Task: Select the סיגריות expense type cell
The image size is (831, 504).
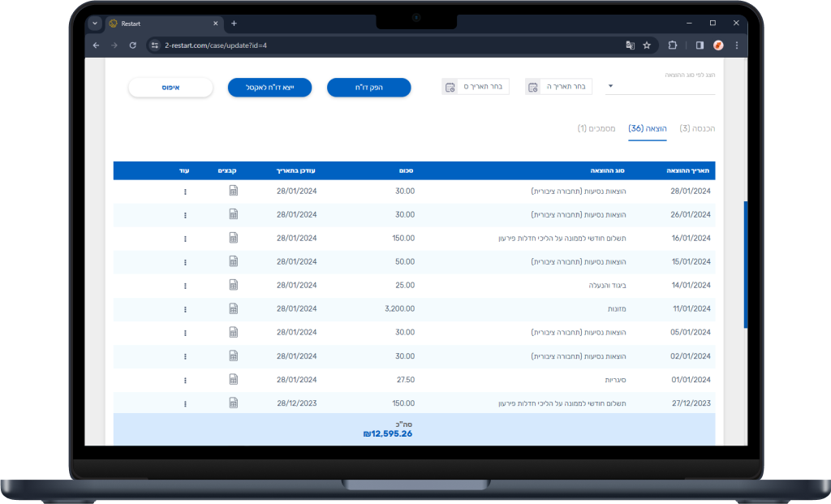Action: pyautogui.click(x=615, y=380)
